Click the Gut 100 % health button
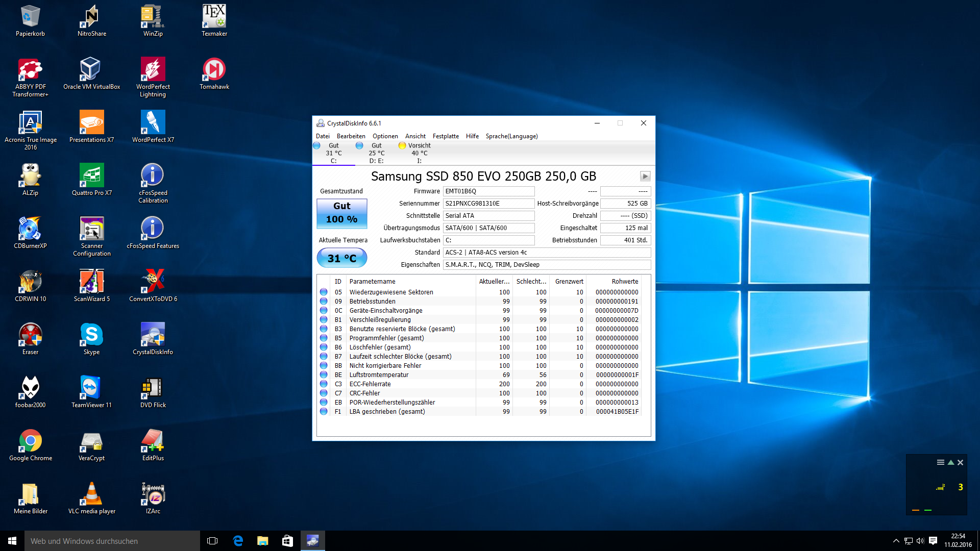Screen dimensions: 980x551 point(341,213)
